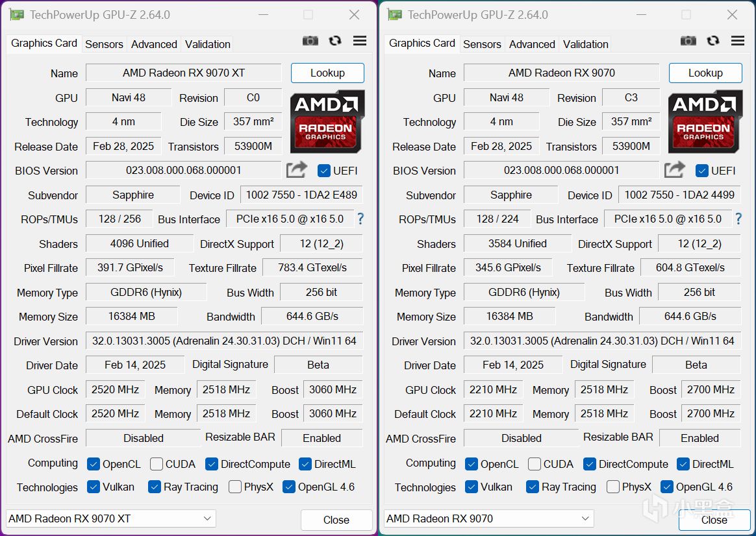Click Texture Fillrate value 604.8 GTexel/s
Image resolution: width=756 pixels, height=536 pixels.
[690, 268]
